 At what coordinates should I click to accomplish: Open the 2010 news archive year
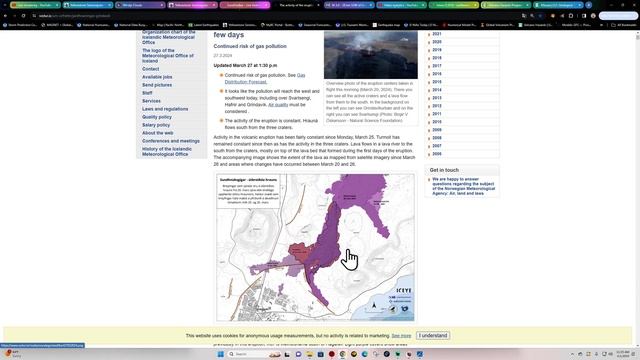click(x=437, y=122)
